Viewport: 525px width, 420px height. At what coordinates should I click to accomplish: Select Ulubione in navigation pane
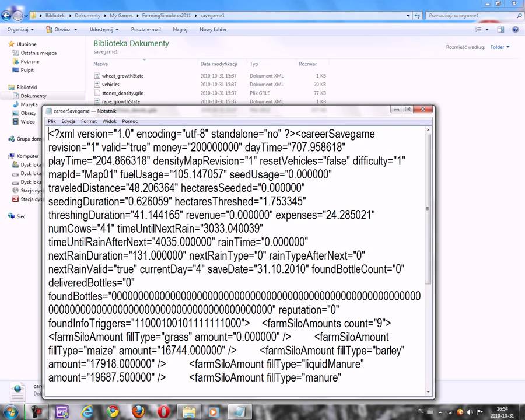point(26,44)
